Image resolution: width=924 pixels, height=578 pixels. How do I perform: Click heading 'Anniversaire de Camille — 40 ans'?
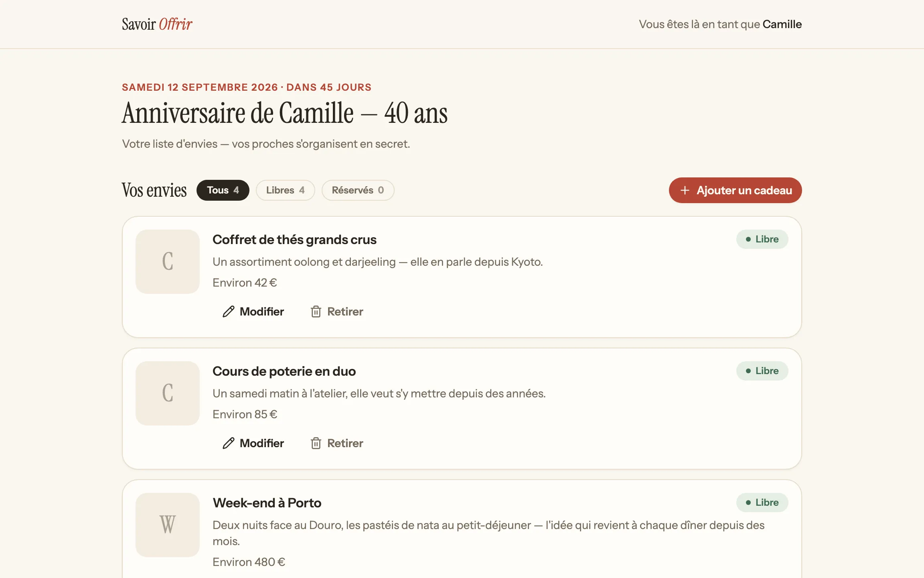point(285,113)
